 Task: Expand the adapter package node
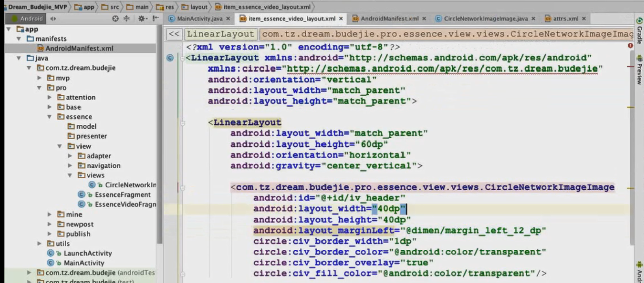(x=70, y=156)
